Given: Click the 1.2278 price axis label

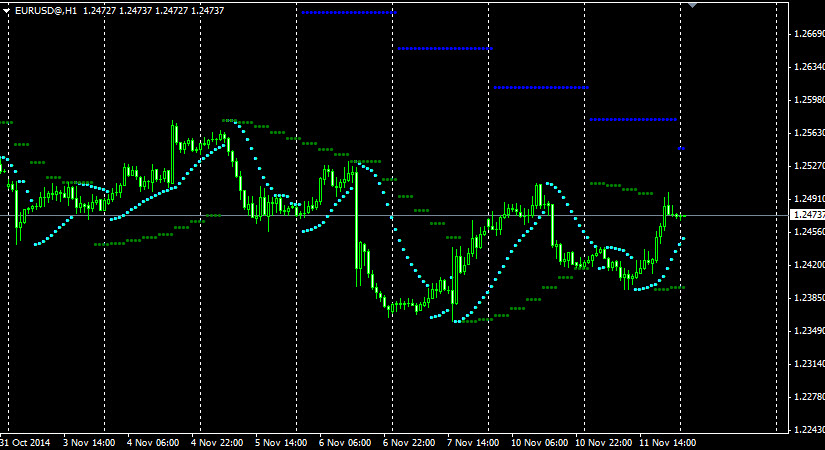Looking at the screenshot, I should pos(809,396).
